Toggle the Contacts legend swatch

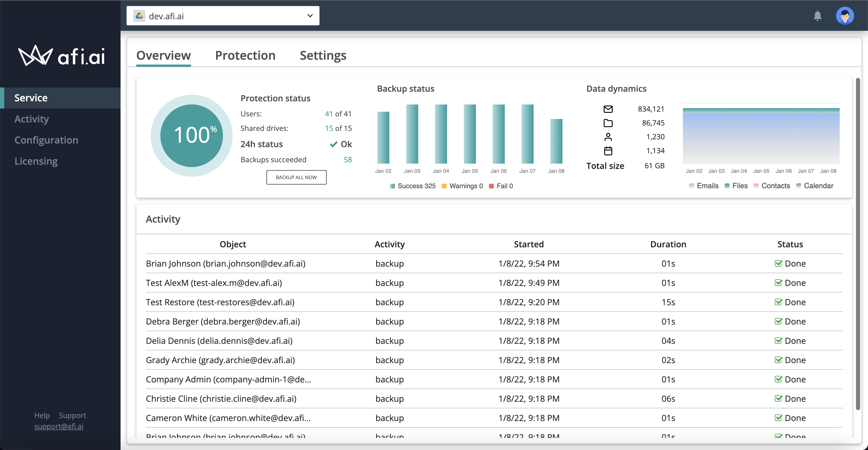click(x=756, y=186)
